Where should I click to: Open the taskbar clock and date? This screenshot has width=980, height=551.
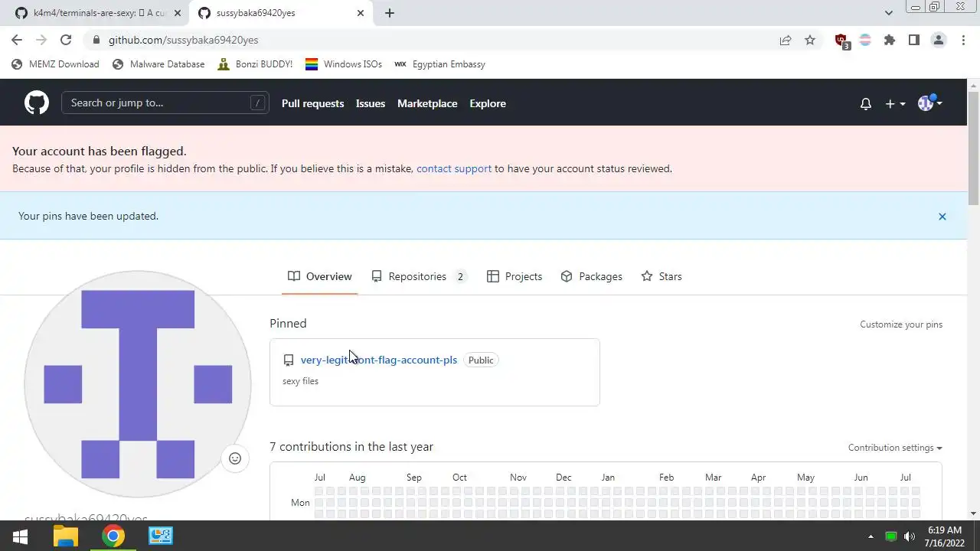(945, 536)
